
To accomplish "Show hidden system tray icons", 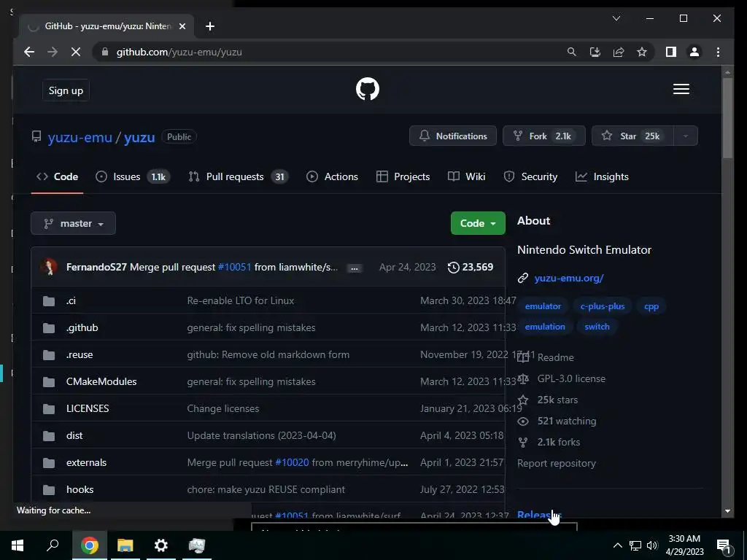I will 617,545.
